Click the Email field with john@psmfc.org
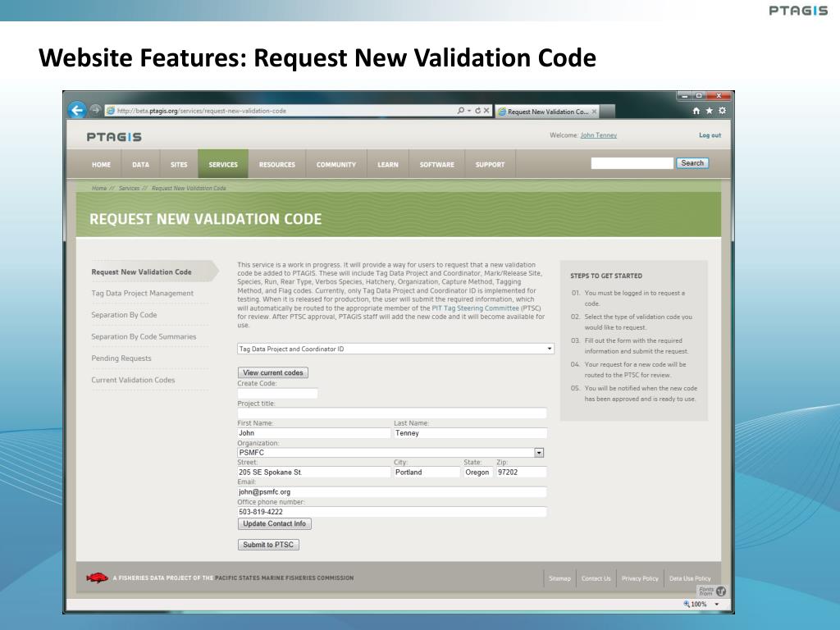The height and width of the screenshot is (630, 840). point(392,492)
